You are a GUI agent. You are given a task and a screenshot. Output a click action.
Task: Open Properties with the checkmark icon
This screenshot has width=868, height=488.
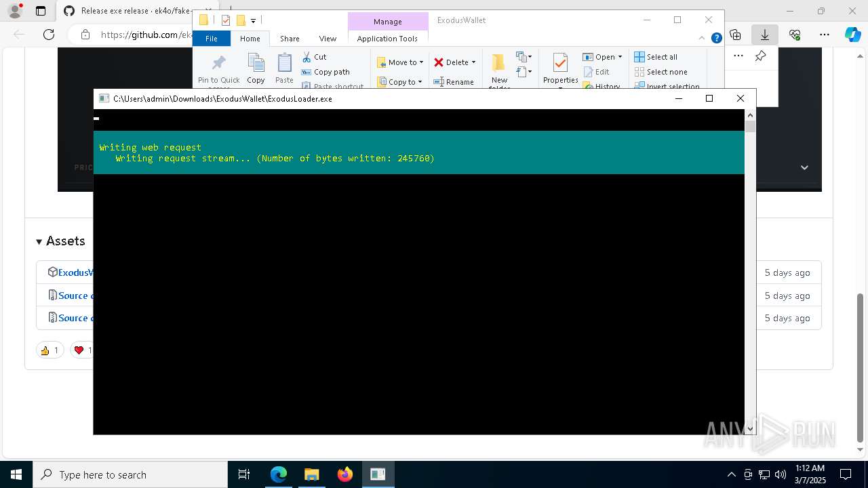coord(560,63)
